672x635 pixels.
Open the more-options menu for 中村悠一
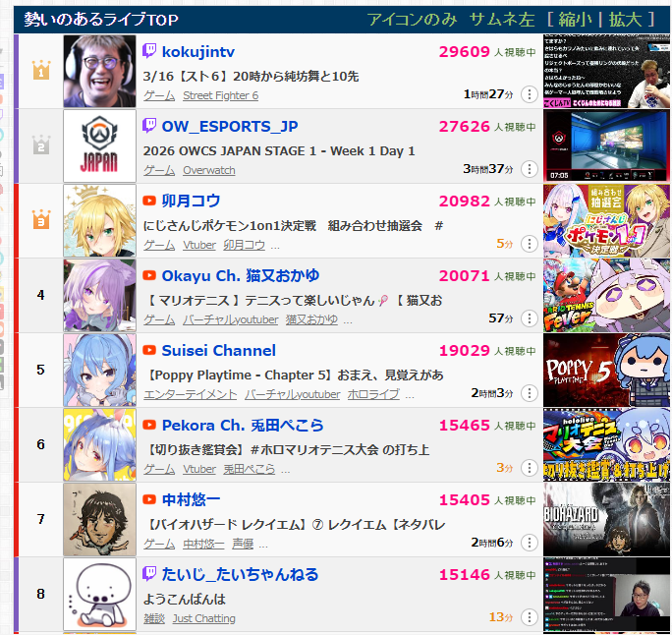(x=530, y=543)
